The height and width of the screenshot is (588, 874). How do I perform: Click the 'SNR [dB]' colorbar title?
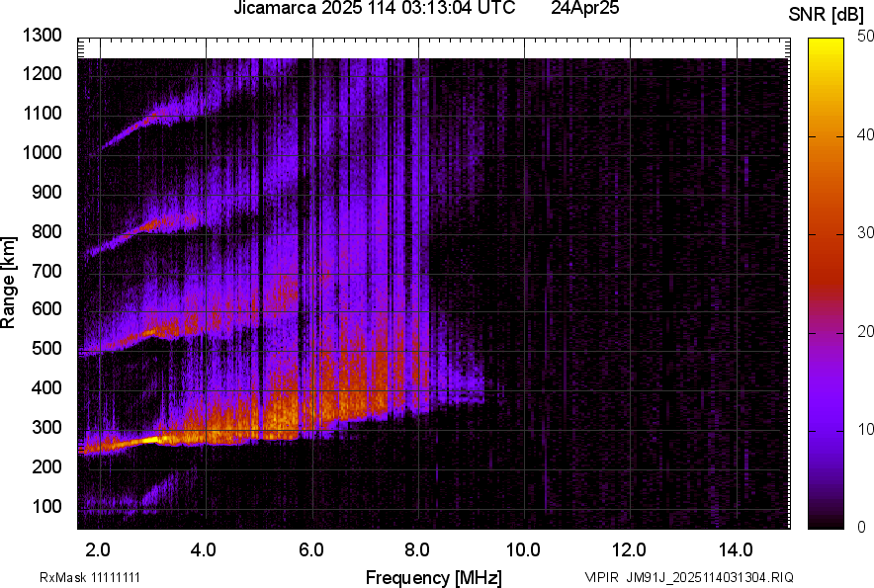pos(827,15)
